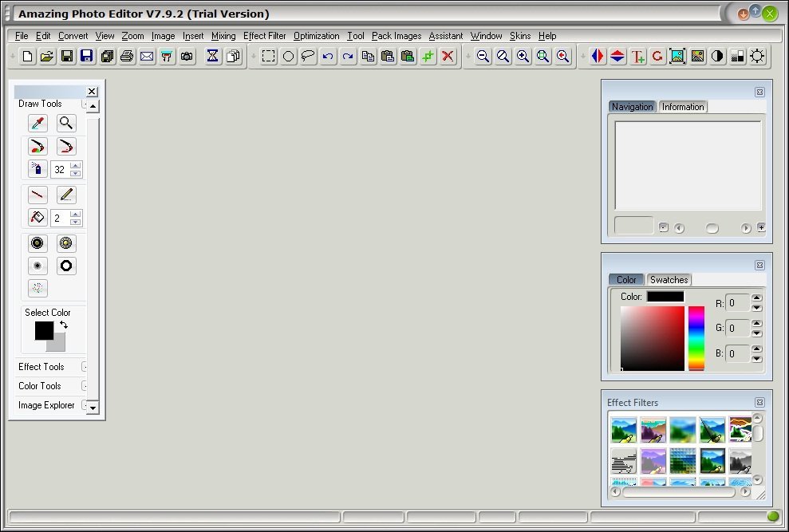Click the Undo arrow on the toolbar
Viewport: 789px width, 532px height.
pyautogui.click(x=328, y=56)
